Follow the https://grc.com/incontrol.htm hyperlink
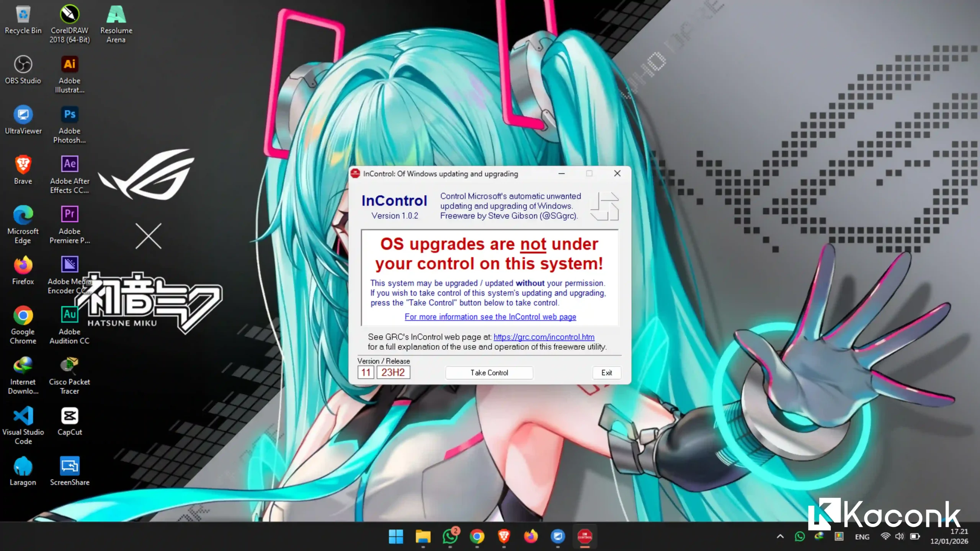 [x=544, y=337]
